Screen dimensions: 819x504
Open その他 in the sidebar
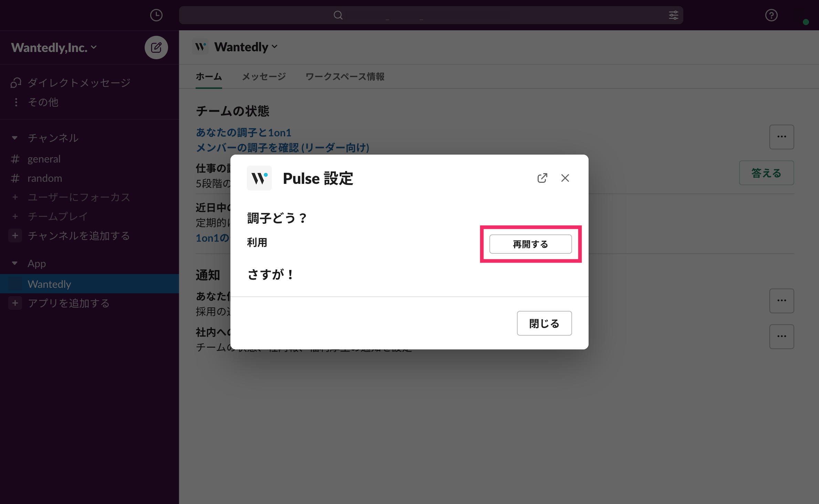point(43,102)
